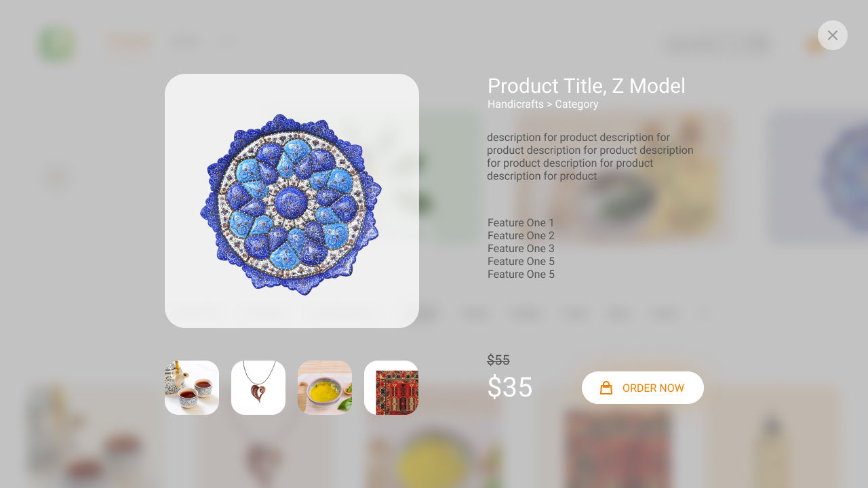Screen dimensions: 868x488
Task: Click the Product Title, Z Model heading
Action: pyautogui.click(x=587, y=86)
